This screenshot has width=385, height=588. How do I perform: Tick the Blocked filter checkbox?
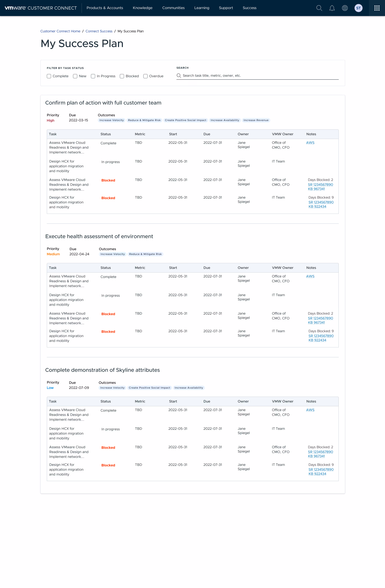click(x=122, y=76)
